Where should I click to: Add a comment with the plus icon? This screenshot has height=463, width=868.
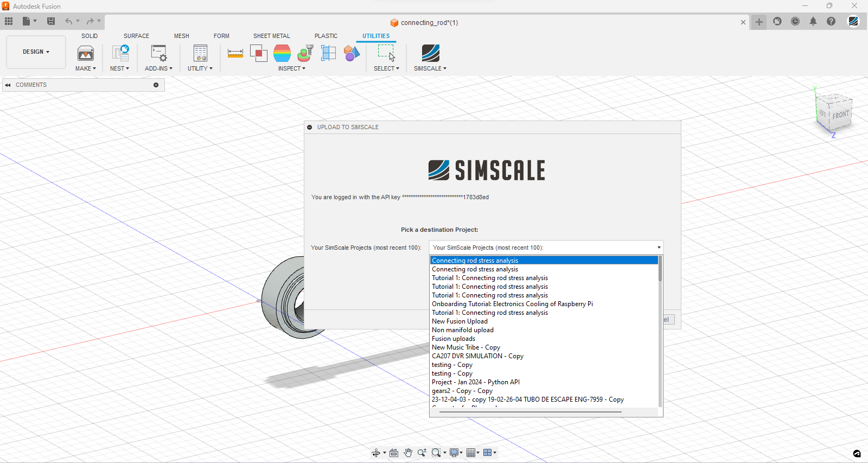point(156,85)
